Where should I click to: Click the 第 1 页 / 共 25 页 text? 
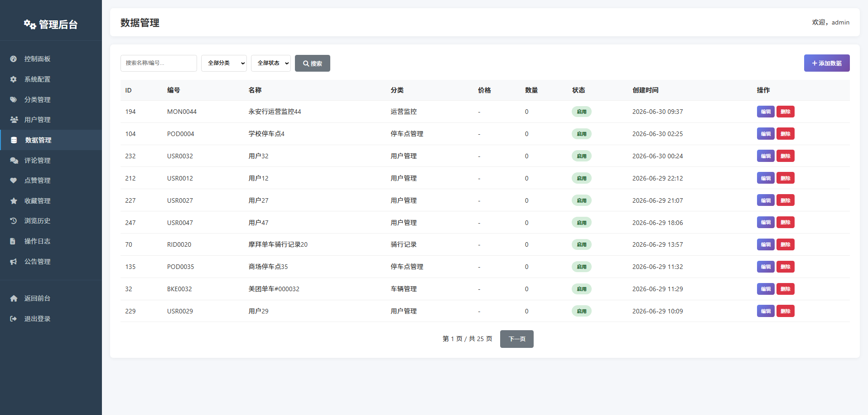(467, 339)
